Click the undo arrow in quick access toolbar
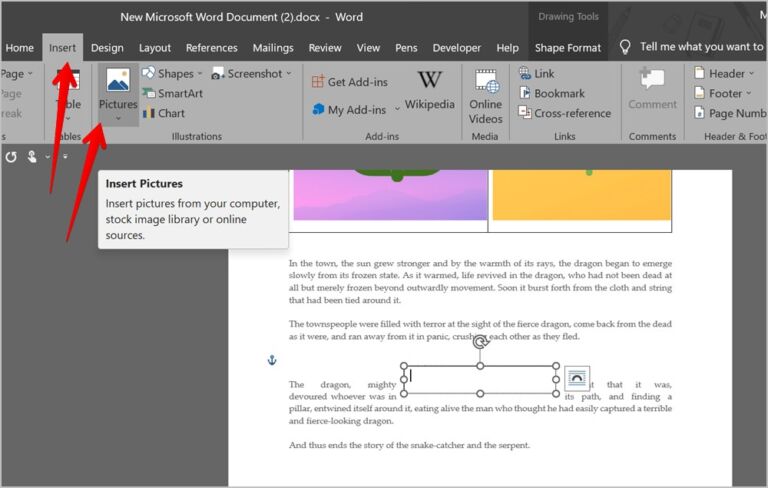Screen dimensions: 768x488 point(11,157)
